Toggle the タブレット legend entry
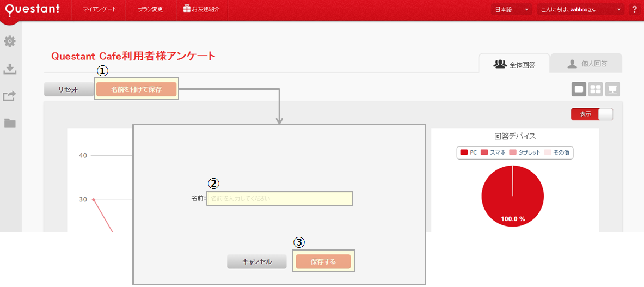This screenshot has height=287, width=644. [525, 152]
